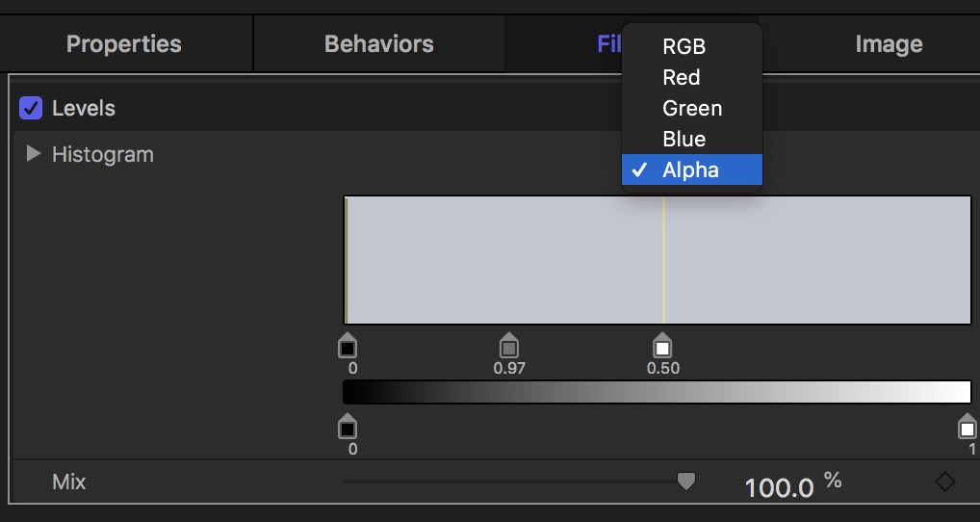Disable the Levels filter checkbox
This screenshot has width=980, height=522.
(x=31, y=108)
